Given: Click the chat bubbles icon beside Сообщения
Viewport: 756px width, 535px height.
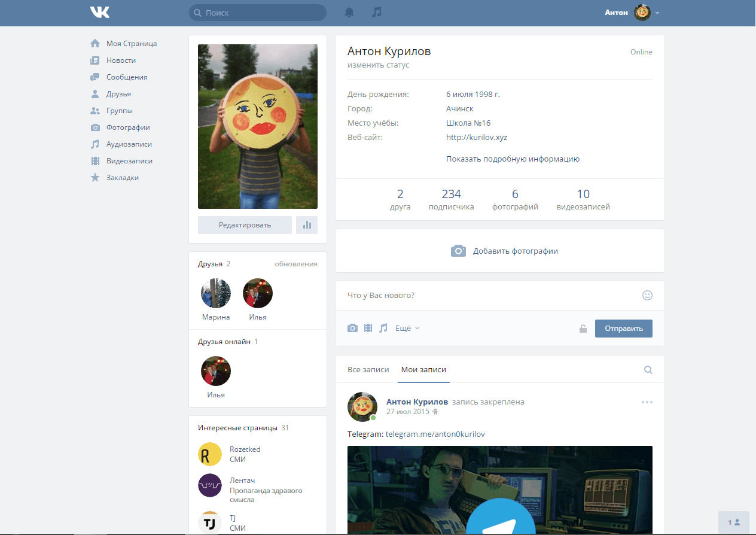Looking at the screenshot, I should tap(94, 77).
